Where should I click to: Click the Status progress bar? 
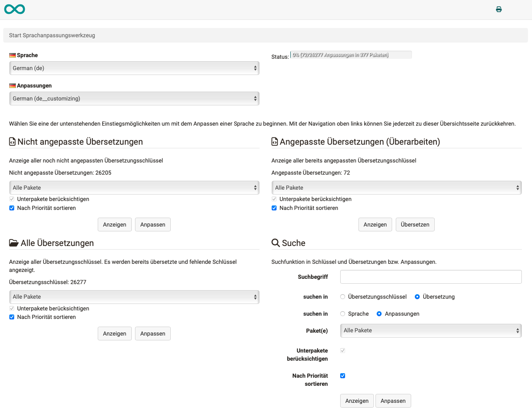[350, 55]
